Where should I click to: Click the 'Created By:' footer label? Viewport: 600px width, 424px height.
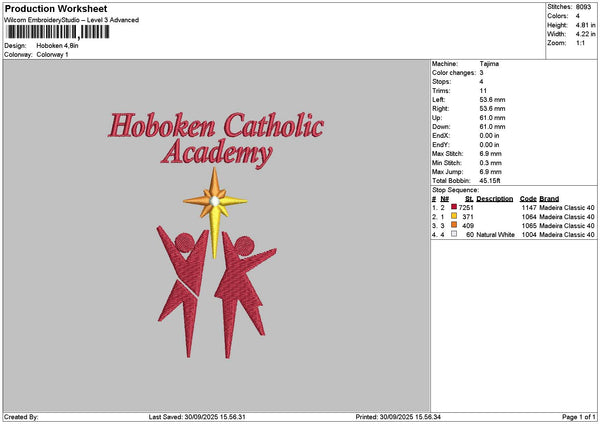tap(21, 417)
